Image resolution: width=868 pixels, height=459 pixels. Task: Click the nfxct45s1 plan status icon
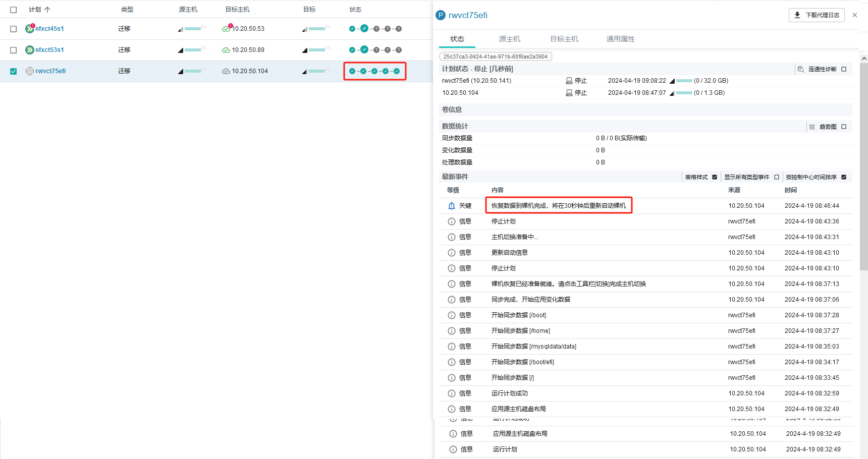tap(30, 29)
